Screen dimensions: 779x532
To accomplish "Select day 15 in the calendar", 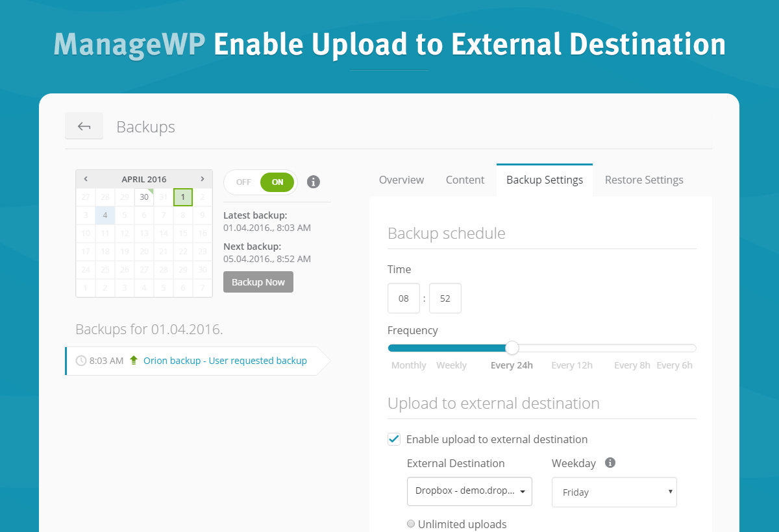I will pyautogui.click(x=183, y=234).
